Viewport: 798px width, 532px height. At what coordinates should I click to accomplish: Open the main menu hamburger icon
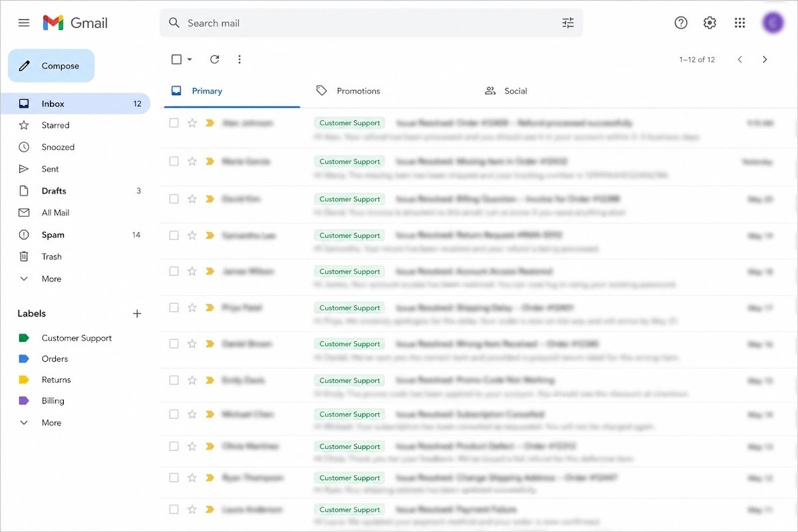[x=24, y=23]
